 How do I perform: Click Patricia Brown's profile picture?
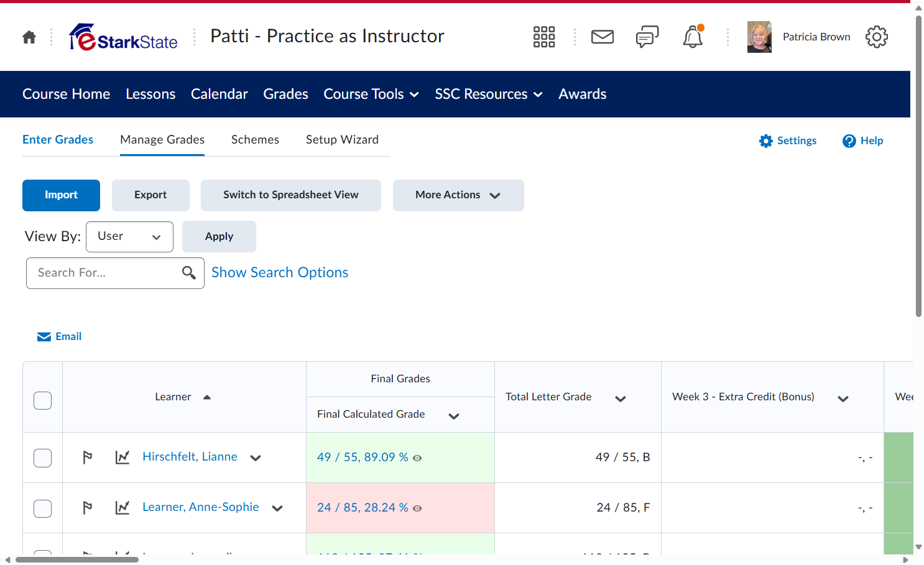759,37
